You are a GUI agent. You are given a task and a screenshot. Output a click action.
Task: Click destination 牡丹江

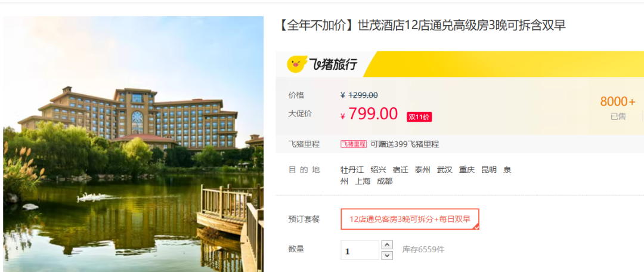tap(352, 169)
